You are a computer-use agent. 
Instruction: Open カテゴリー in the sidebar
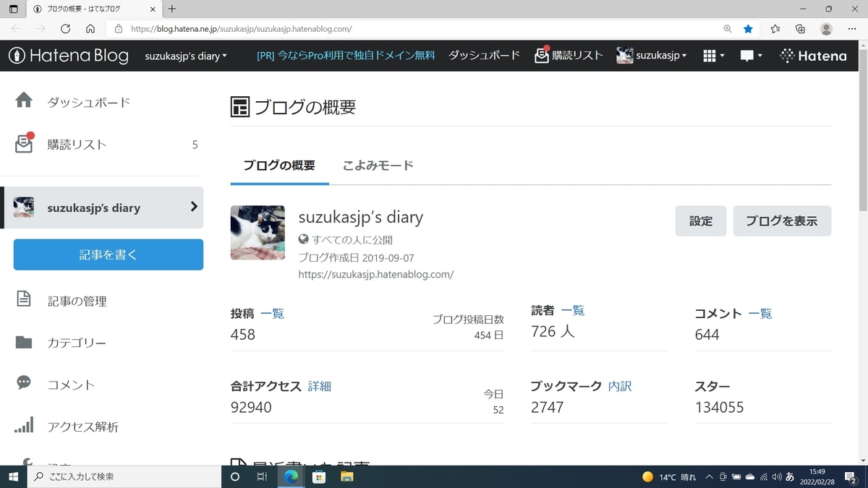(x=77, y=343)
